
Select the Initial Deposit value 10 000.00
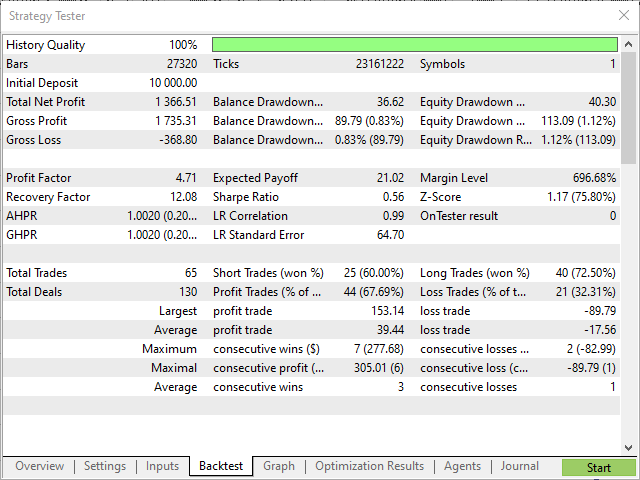(x=173, y=83)
